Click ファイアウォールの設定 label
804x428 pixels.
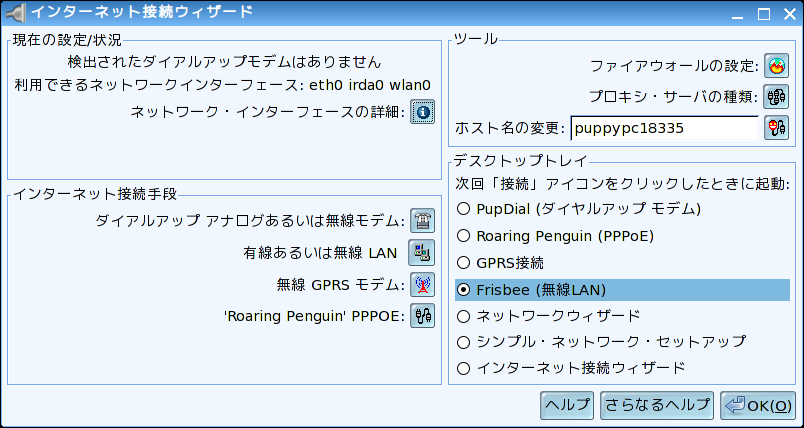click(x=674, y=66)
